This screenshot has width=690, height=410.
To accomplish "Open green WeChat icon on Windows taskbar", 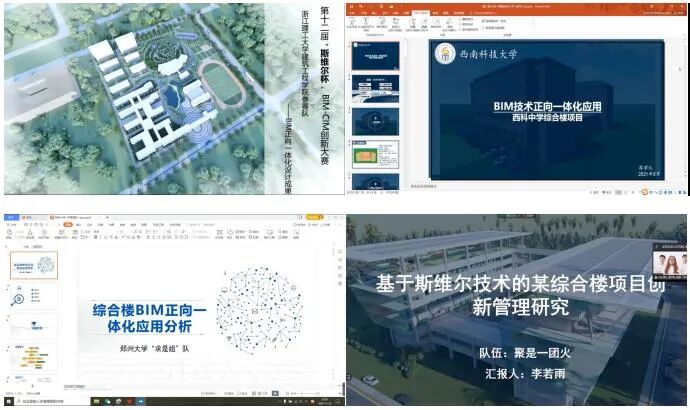I will 107,402.
